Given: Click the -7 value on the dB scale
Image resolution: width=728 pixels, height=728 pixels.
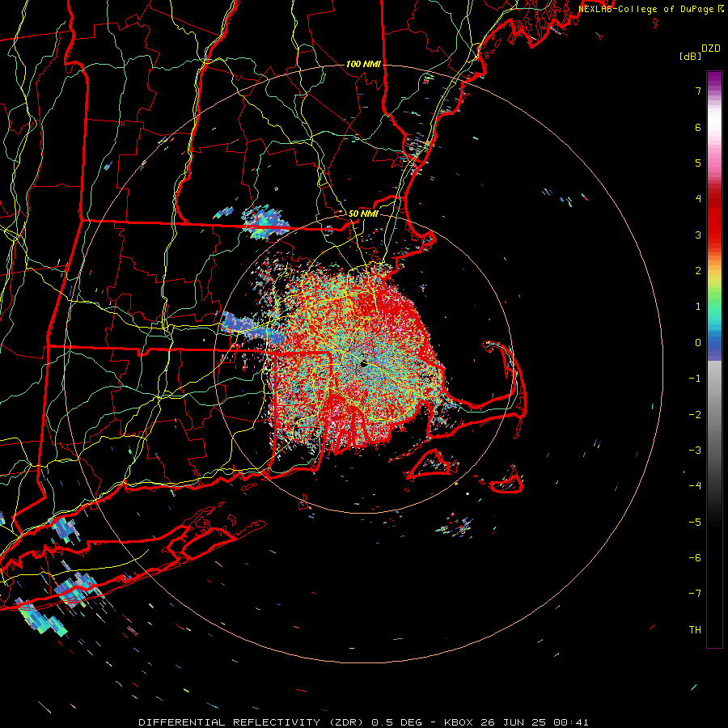Looking at the screenshot, I should (695, 594).
